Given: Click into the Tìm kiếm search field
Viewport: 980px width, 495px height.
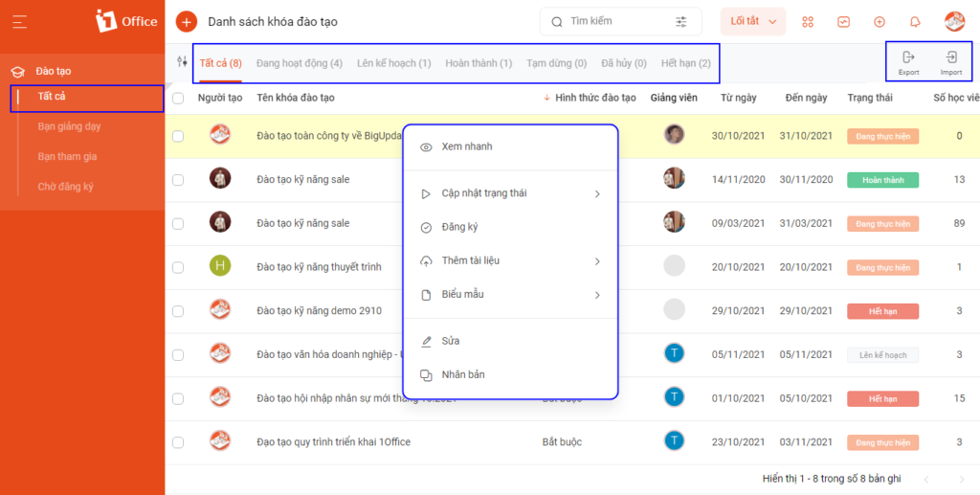Looking at the screenshot, I should (x=619, y=21).
